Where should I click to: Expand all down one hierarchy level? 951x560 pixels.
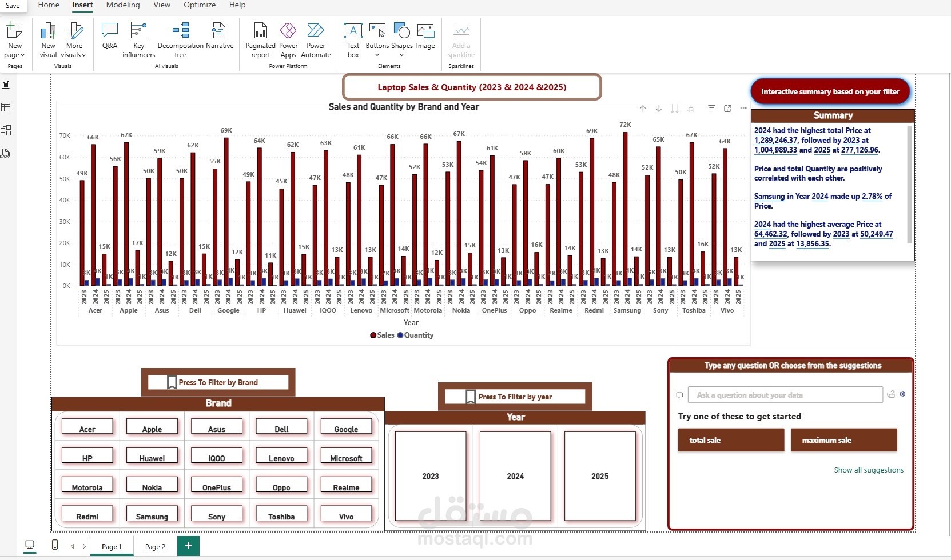coord(691,109)
